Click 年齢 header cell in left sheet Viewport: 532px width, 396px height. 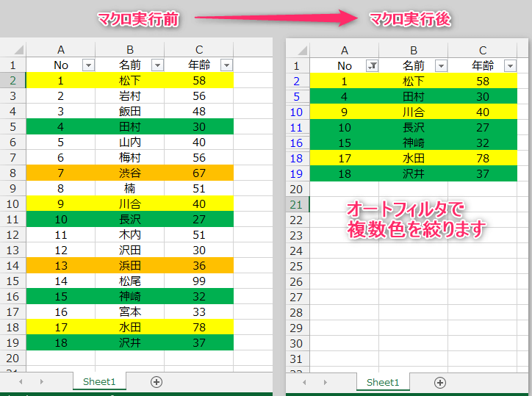click(199, 65)
